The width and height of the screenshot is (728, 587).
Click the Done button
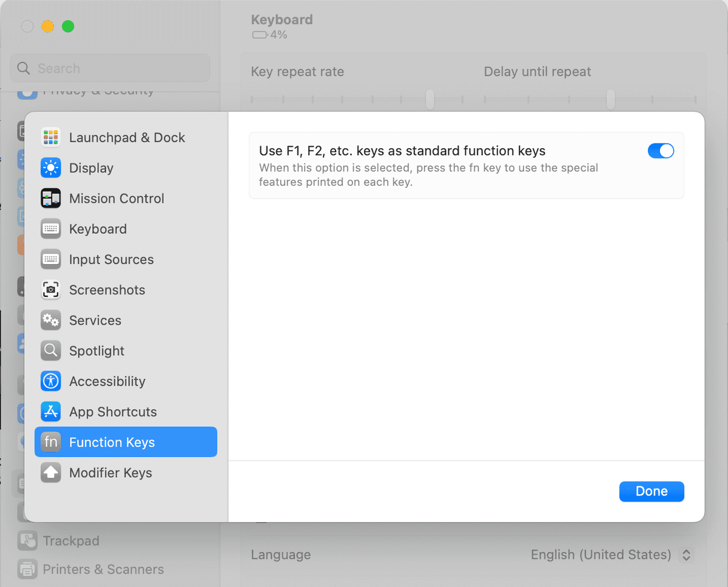[652, 491]
